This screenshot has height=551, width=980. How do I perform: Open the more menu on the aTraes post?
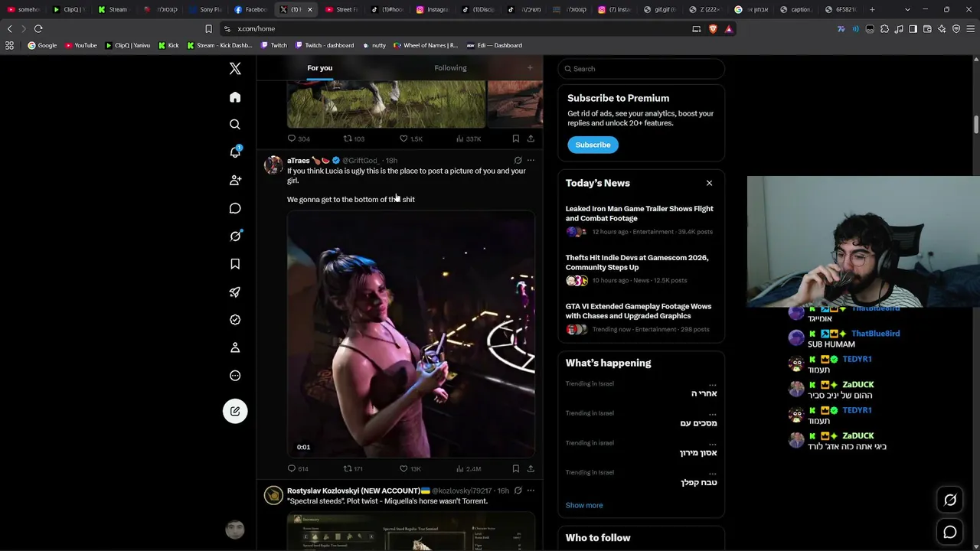531,161
